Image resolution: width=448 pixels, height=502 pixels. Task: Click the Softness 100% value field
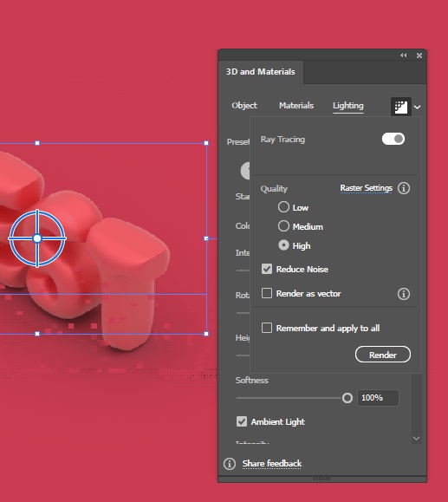pos(378,398)
